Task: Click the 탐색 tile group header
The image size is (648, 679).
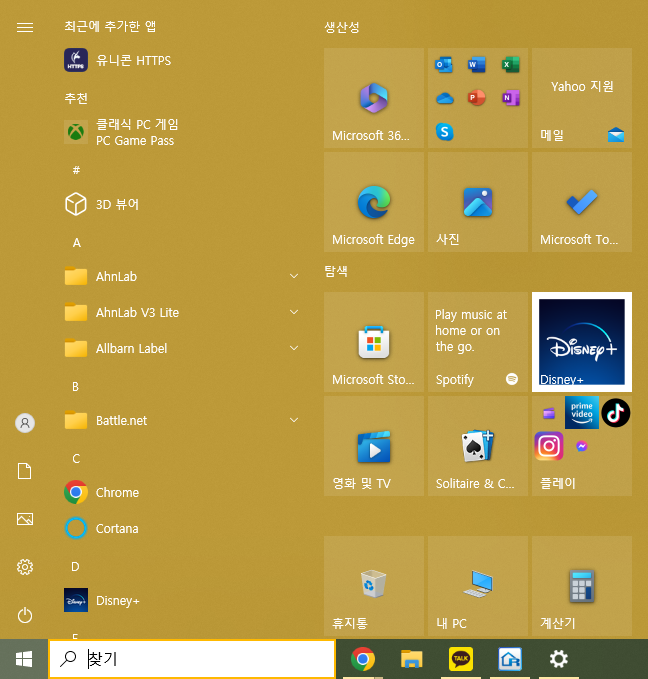Action: tap(336, 272)
